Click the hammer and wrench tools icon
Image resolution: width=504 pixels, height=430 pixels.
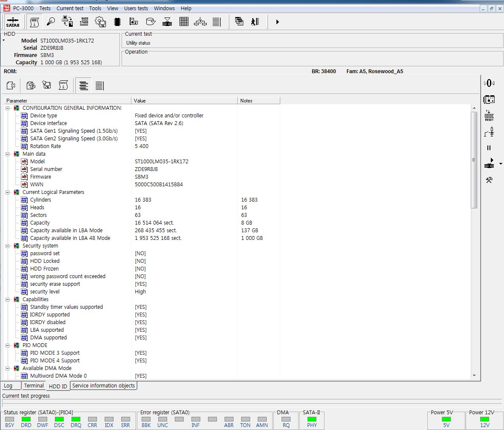pos(489,180)
